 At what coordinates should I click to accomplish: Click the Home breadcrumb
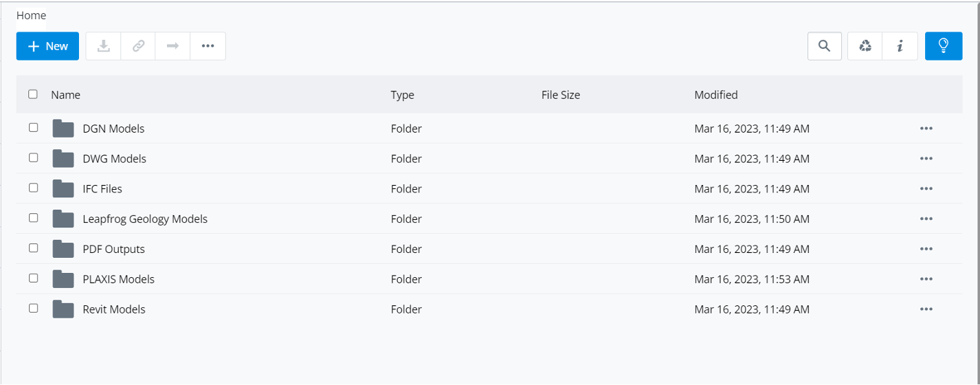point(31,15)
